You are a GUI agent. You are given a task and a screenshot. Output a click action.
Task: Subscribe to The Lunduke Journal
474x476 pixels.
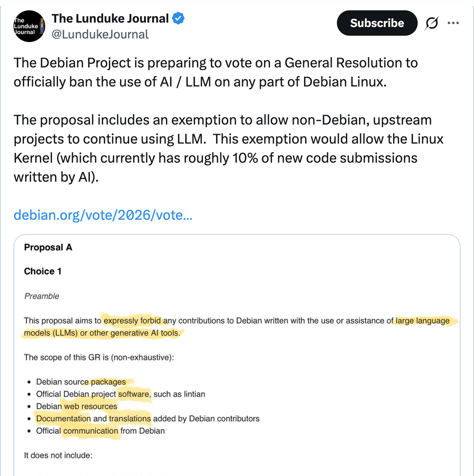coord(377,23)
